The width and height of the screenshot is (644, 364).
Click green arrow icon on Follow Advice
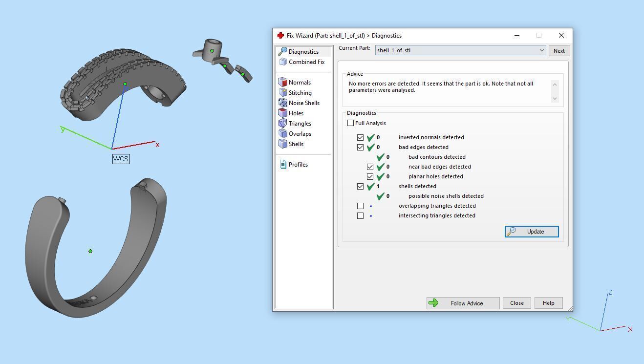point(433,303)
